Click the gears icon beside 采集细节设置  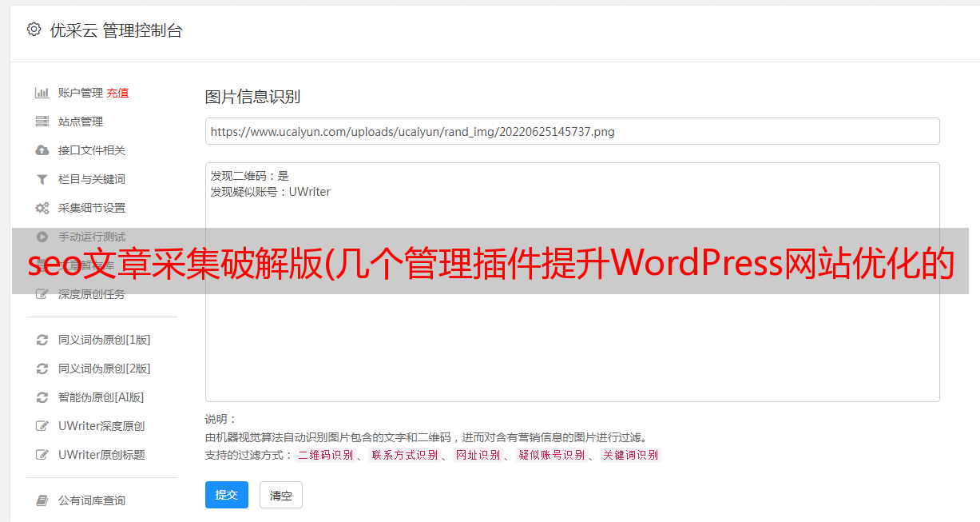42,208
